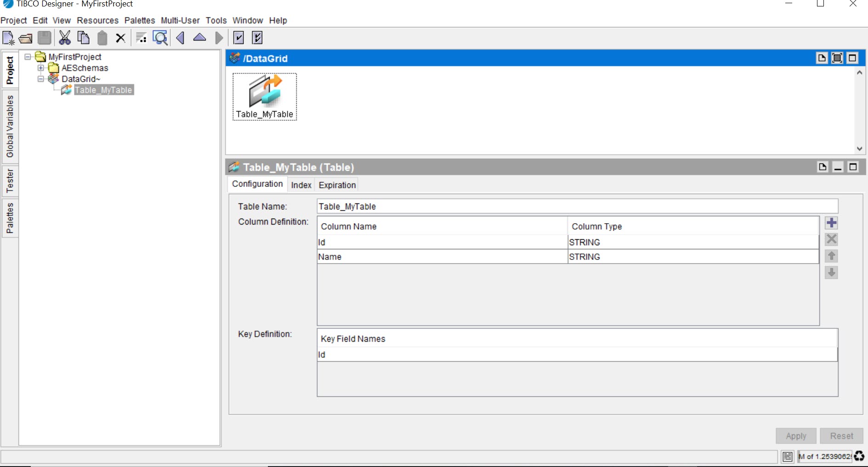Viewport: 868px width, 467px height.
Task: Open a project using the folder icon
Action: 26,38
